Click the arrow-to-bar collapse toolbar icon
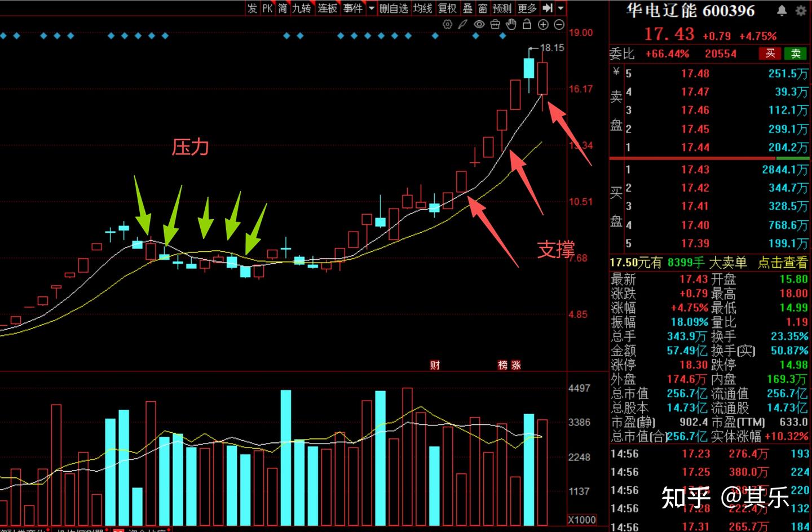The height and width of the screenshot is (532, 812). (x=548, y=8)
